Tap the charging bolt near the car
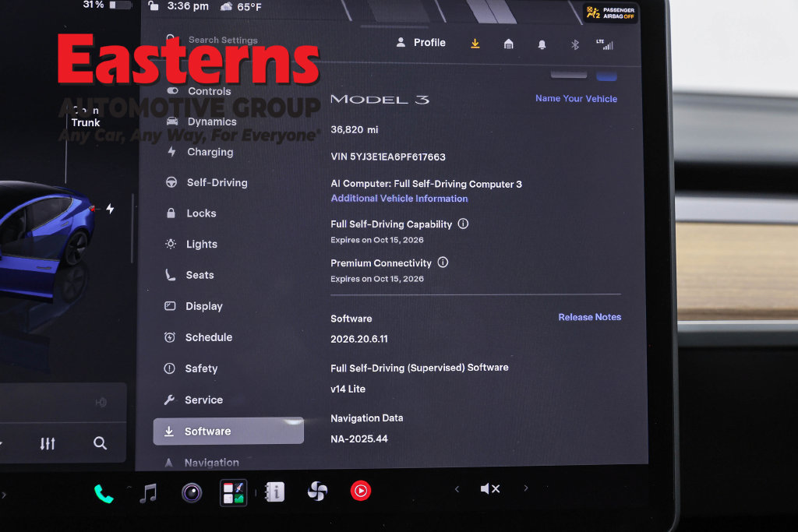This screenshot has width=798, height=532. click(110, 209)
